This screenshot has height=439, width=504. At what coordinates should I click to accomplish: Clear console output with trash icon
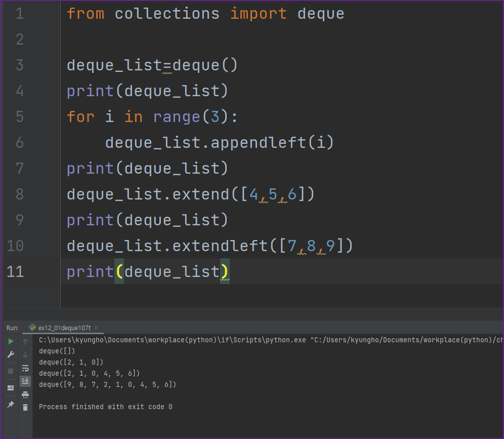25,407
